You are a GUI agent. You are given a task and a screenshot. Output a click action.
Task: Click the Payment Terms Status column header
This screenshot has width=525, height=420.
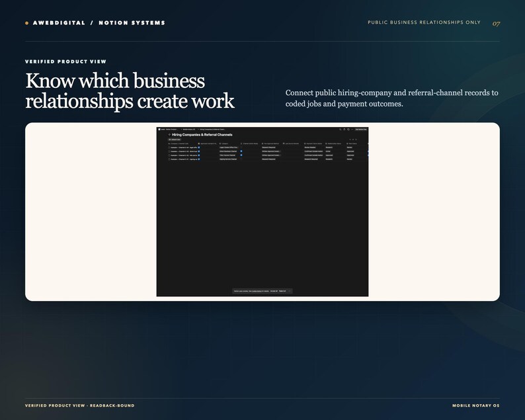tap(313, 144)
